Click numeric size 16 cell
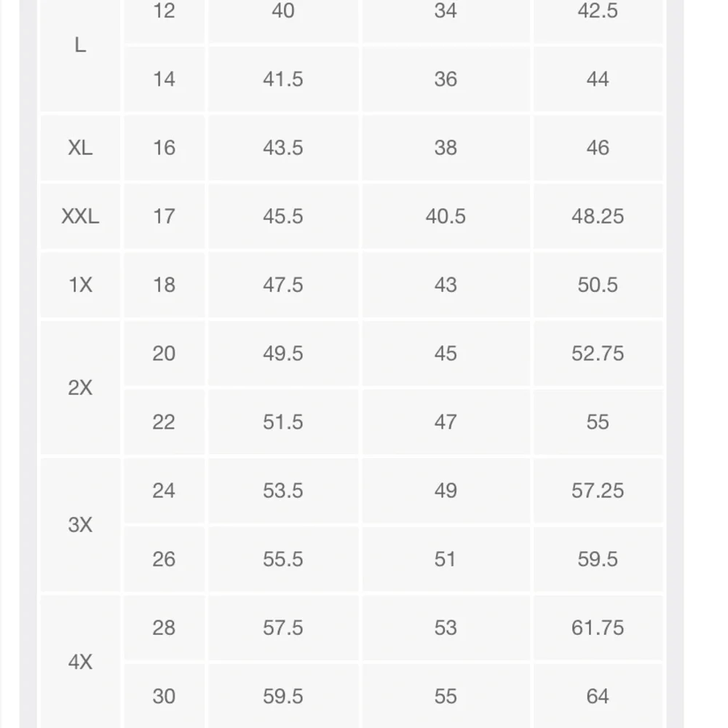Viewport: 728px width, 728px height. (x=164, y=148)
